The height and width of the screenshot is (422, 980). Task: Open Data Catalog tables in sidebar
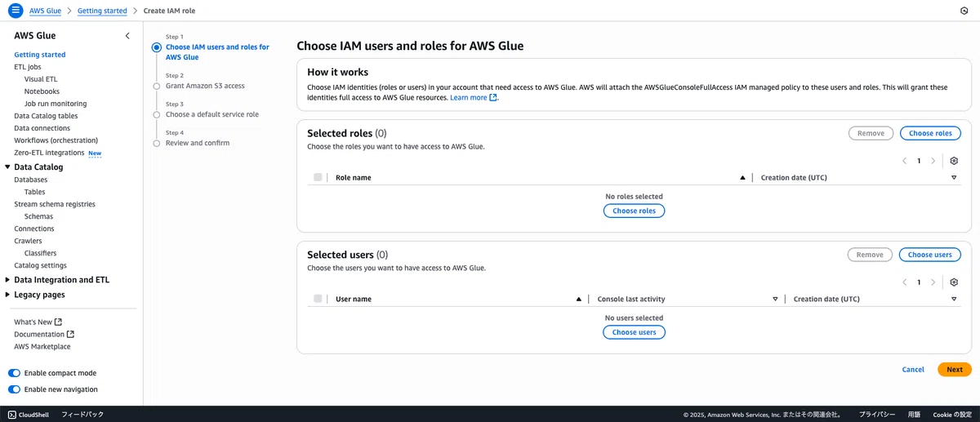point(46,116)
